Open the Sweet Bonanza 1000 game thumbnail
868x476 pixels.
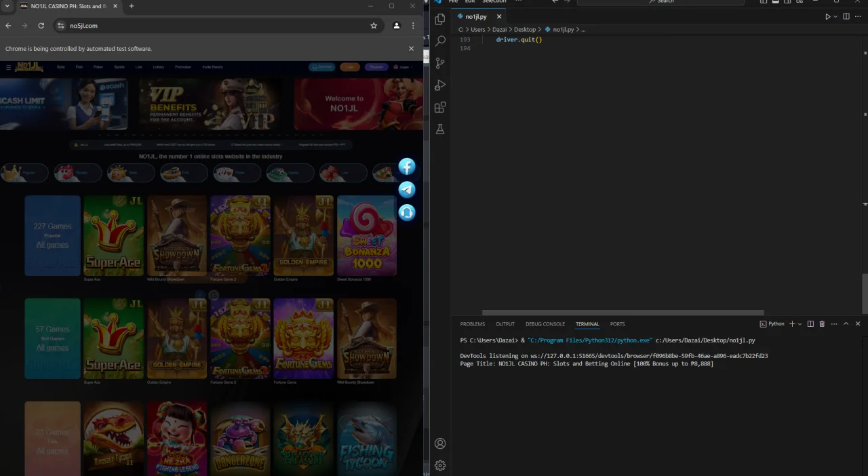[x=367, y=235]
